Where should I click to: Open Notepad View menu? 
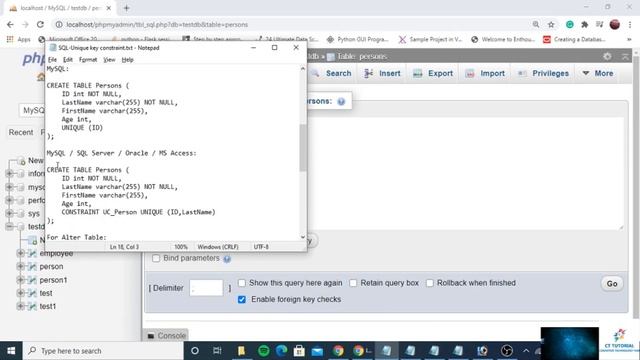(109, 60)
